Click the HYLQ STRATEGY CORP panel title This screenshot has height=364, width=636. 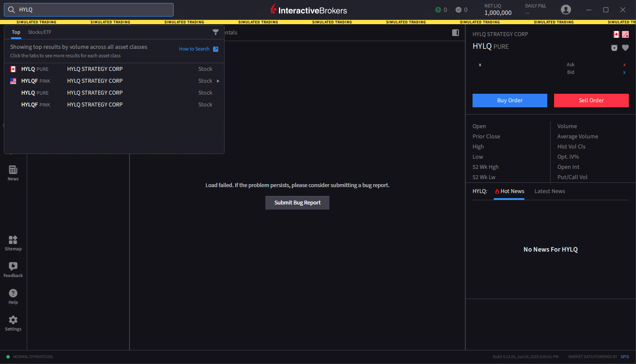point(500,34)
